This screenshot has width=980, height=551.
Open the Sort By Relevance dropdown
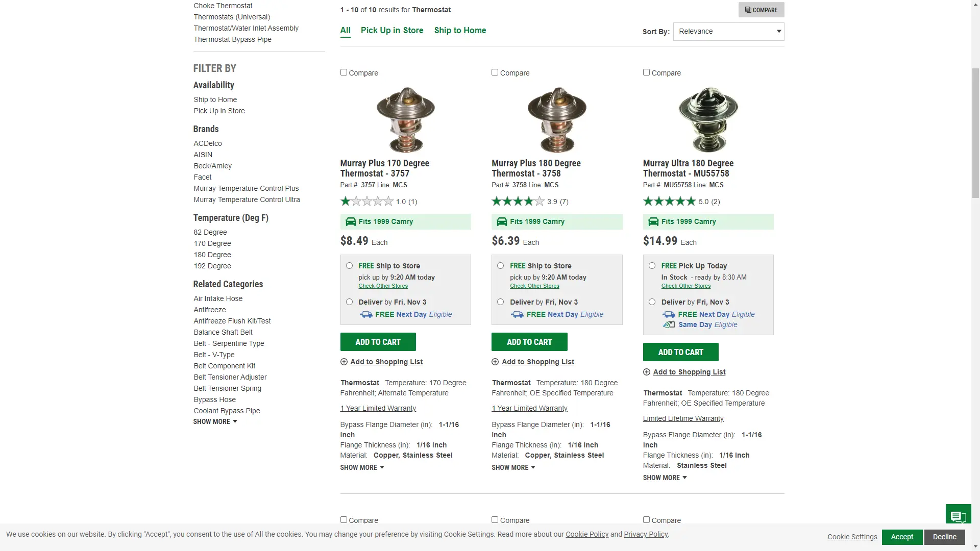click(728, 31)
